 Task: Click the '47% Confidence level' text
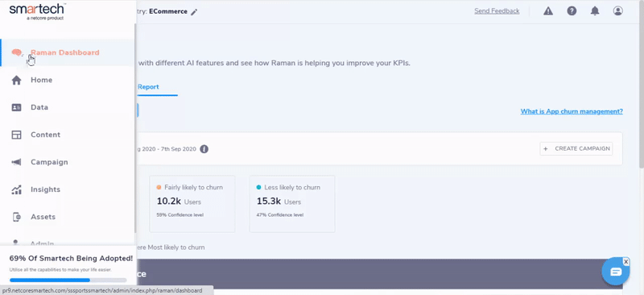280,214
